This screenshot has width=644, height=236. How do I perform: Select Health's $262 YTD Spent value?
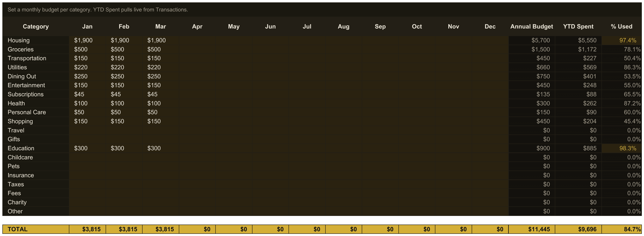pos(590,103)
